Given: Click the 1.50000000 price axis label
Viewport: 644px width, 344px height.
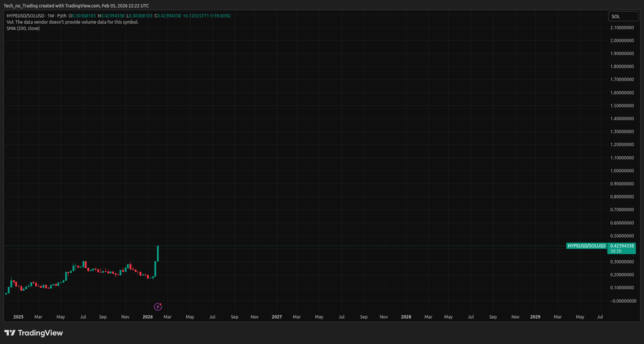Looking at the screenshot, I should pos(623,106).
